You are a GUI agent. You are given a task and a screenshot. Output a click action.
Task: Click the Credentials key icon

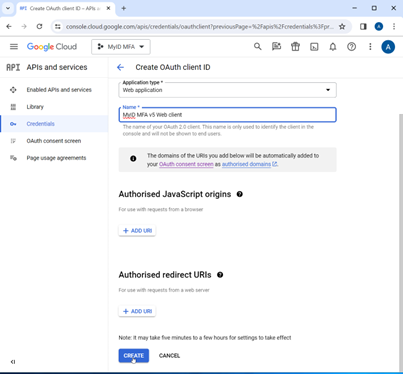point(13,124)
